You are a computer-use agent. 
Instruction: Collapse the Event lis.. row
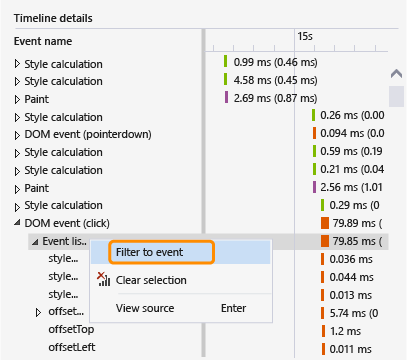35,242
